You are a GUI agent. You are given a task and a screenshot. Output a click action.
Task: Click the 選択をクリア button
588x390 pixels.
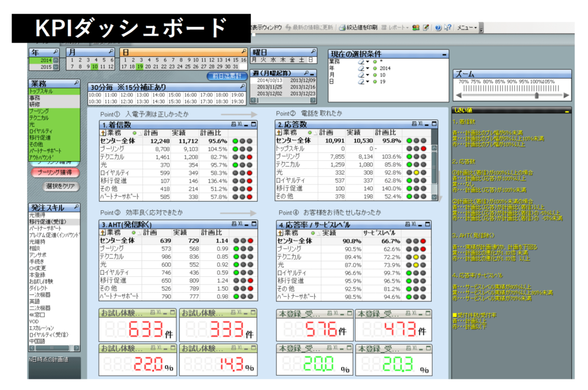[61, 186]
